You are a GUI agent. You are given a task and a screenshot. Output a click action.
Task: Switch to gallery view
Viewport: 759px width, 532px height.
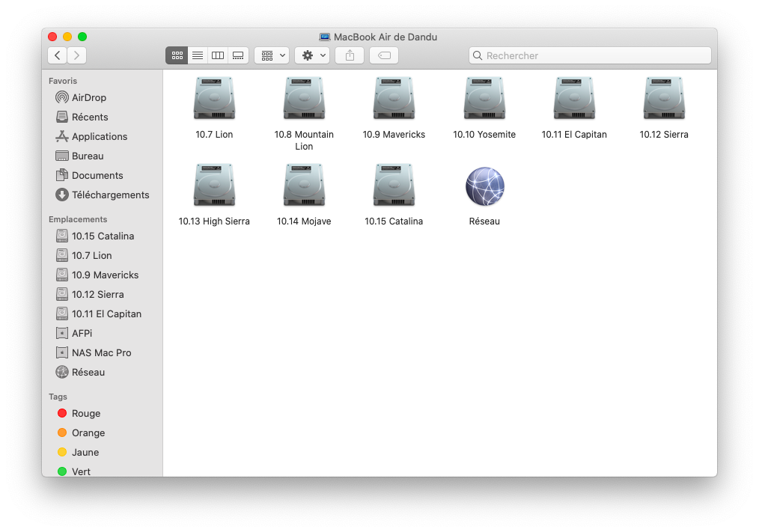238,55
